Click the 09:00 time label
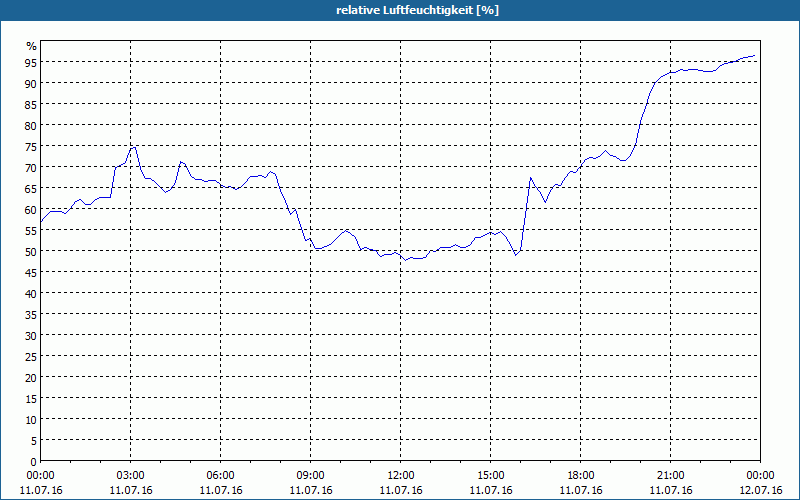This screenshot has width=800, height=500. (x=311, y=476)
